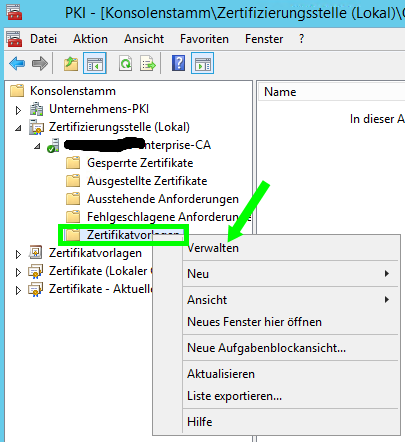Expand the Unternehmens-PKI node

pos(18,110)
